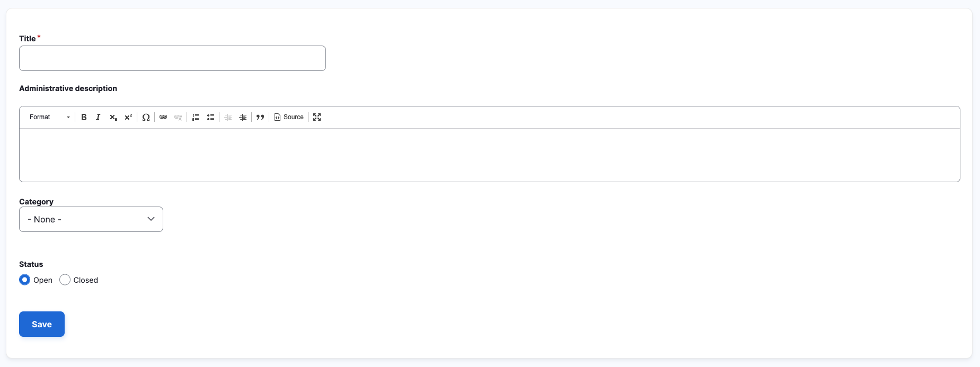Apply italic formatting in the editor toolbar
This screenshot has height=367, width=980.
(x=98, y=117)
